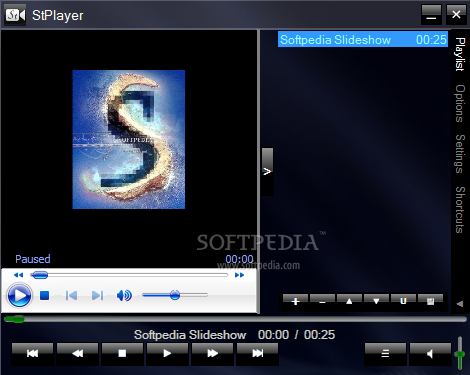Click the small blue rewind arrows
Image resolution: width=470 pixels, height=375 pixels.
point(18,275)
